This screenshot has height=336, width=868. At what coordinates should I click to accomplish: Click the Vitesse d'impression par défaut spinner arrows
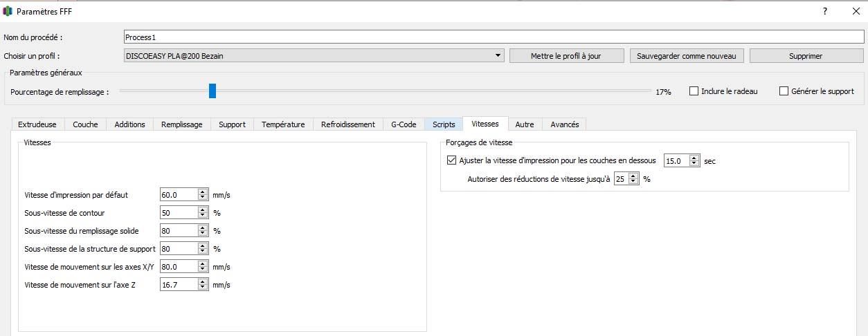[x=203, y=195]
